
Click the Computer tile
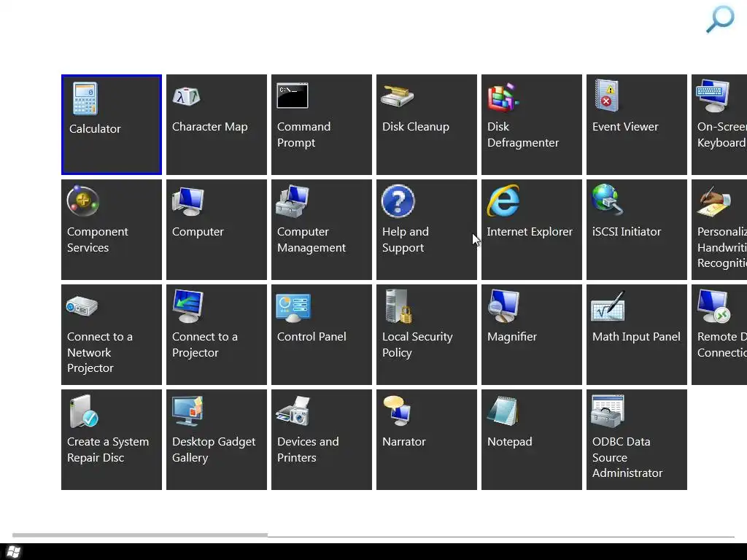point(217,230)
